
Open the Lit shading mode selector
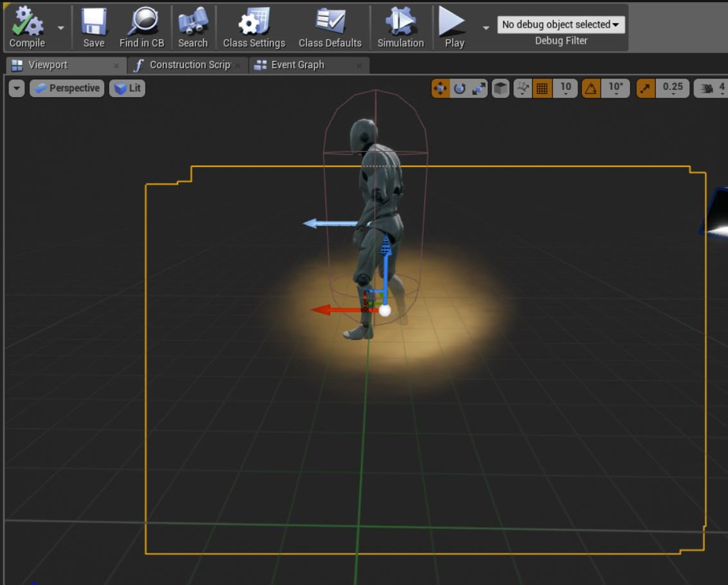click(127, 88)
